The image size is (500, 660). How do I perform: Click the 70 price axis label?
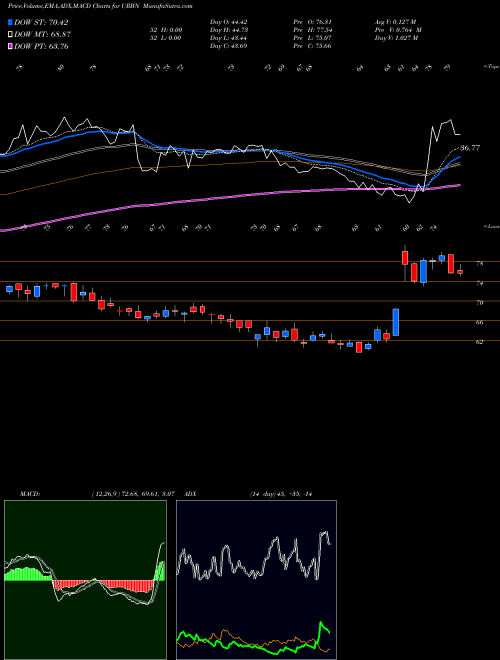tap(479, 303)
